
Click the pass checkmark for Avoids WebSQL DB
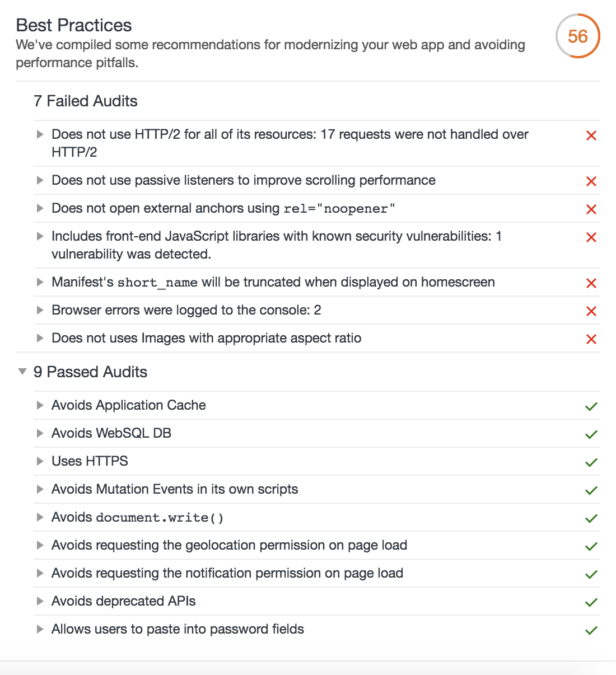click(591, 434)
